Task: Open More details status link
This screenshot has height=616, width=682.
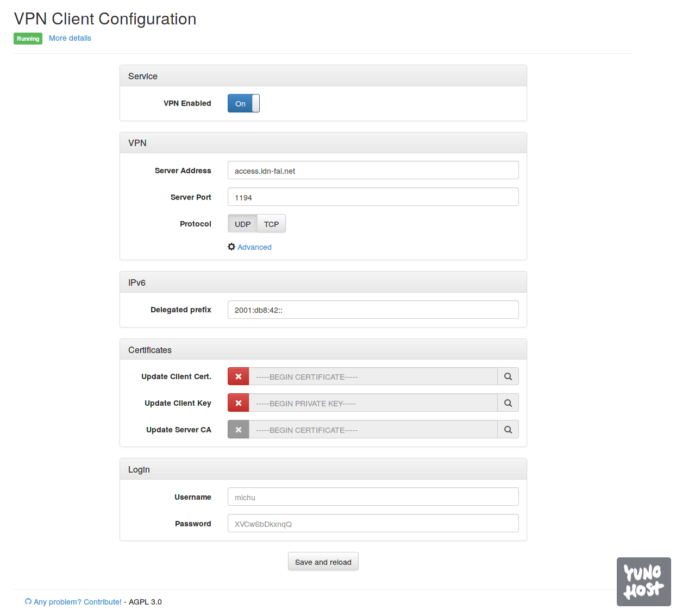Action: (x=70, y=38)
